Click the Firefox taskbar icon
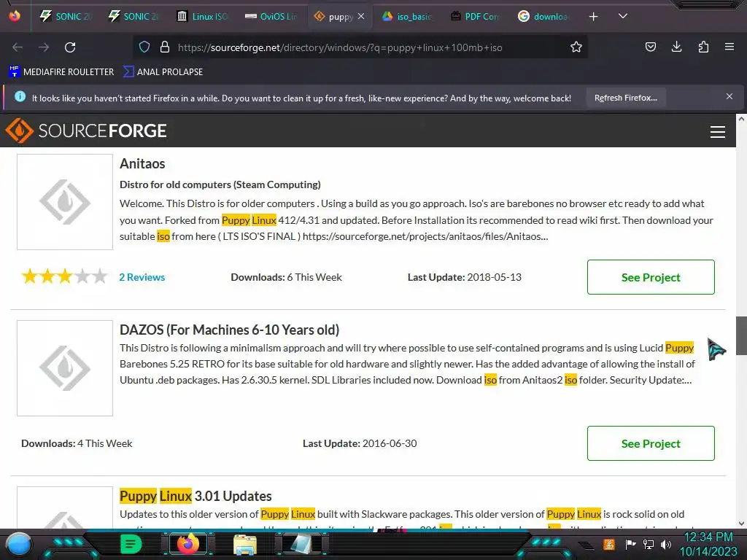Screen dimensions: 747x560 click(x=188, y=544)
